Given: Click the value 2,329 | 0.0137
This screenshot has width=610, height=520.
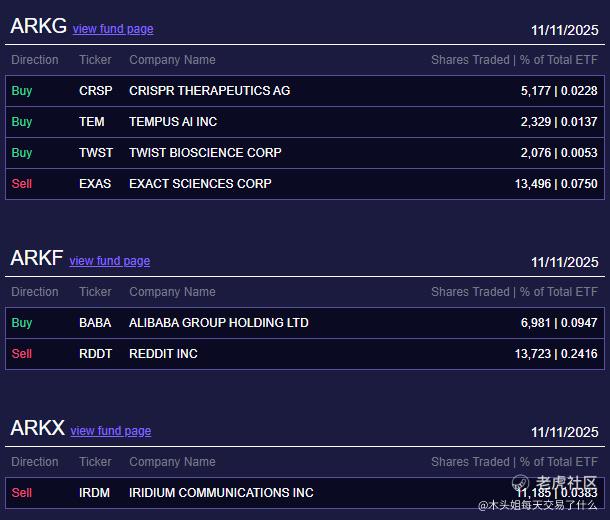Looking at the screenshot, I should tap(559, 122).
